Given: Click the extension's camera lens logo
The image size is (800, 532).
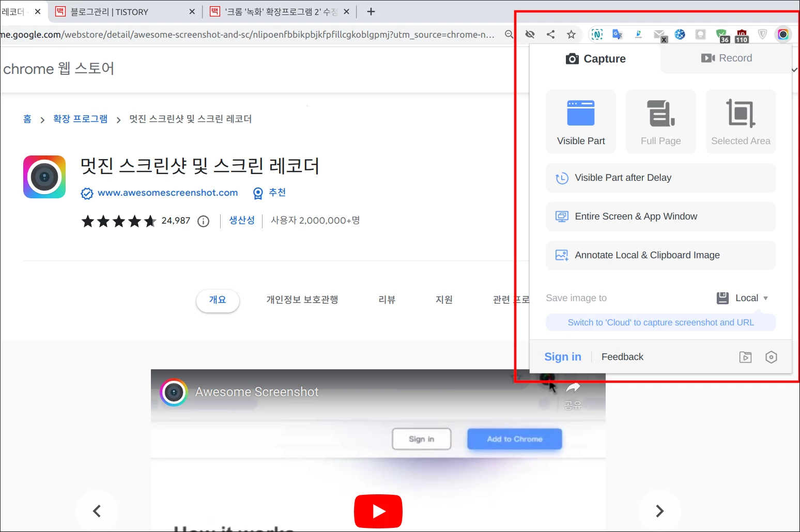Looking at the screenshot, I should tap(44, 177).
